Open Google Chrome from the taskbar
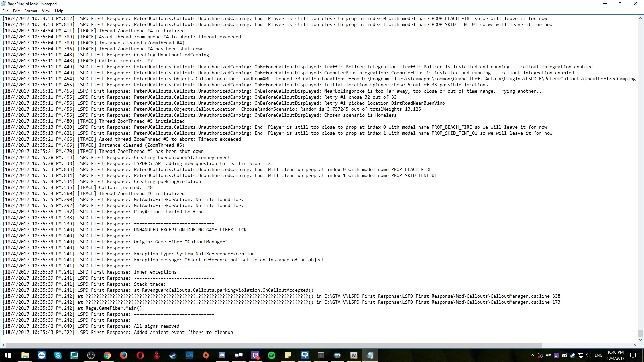This screenshot has height=362, width=644. pos(107,355)
